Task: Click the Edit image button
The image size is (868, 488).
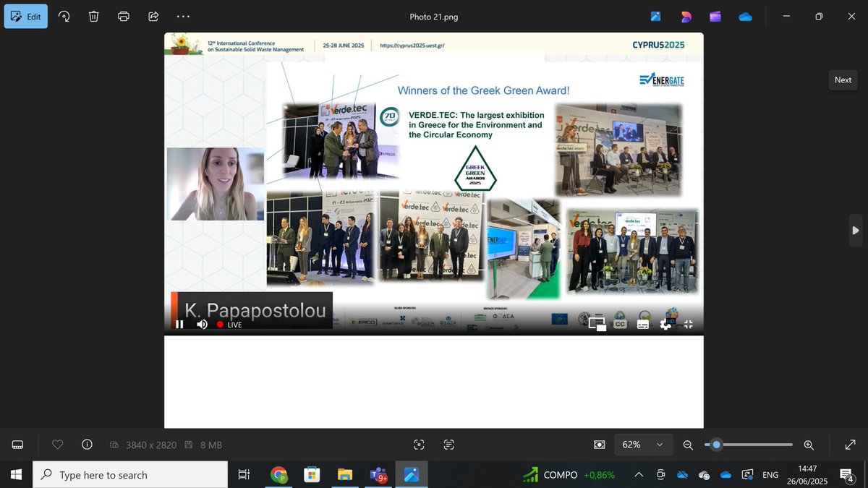Action: (26, 16)
